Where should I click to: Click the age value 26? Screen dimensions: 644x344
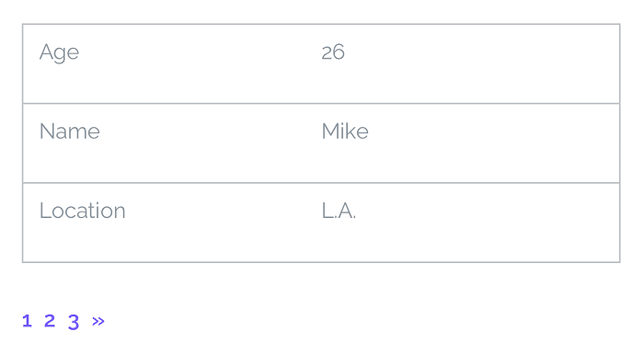333,52
